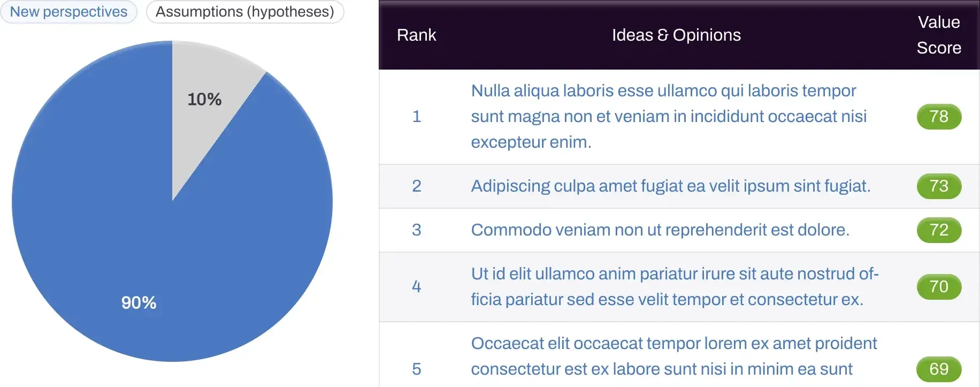The height and width of the screenshot is (387, 980).
Task: Open idea starting with Nulla aliqua laboris
Action: pyautogui.click(x=669, y=116)
